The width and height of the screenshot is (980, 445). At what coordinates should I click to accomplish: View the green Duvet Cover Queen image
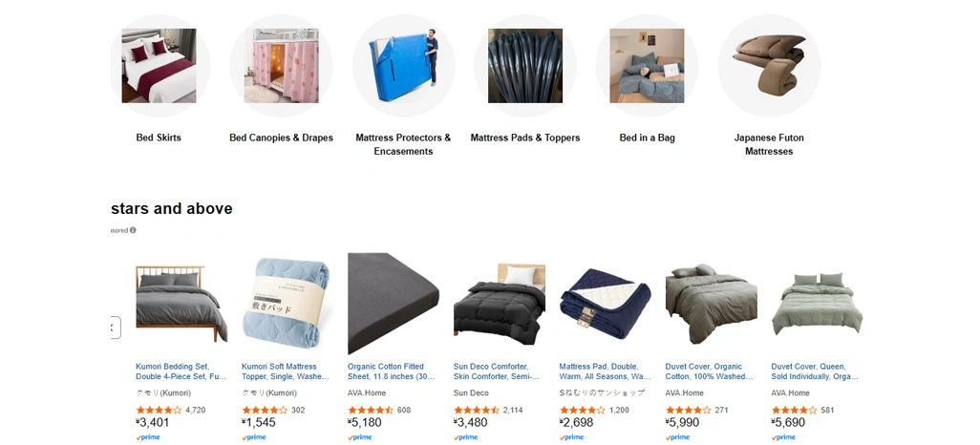click(817, 304)
